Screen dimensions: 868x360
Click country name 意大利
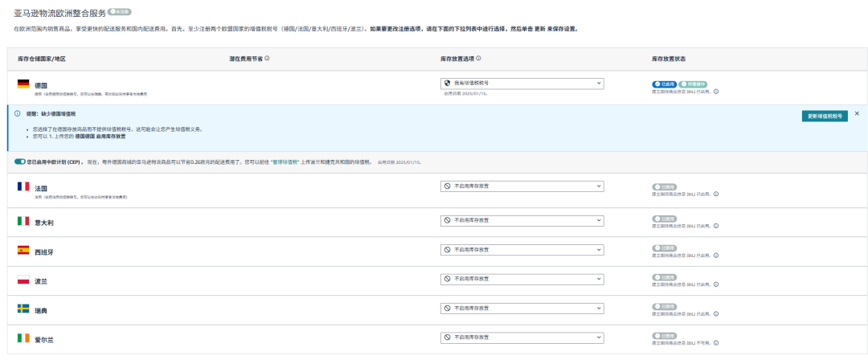(43, 223)
